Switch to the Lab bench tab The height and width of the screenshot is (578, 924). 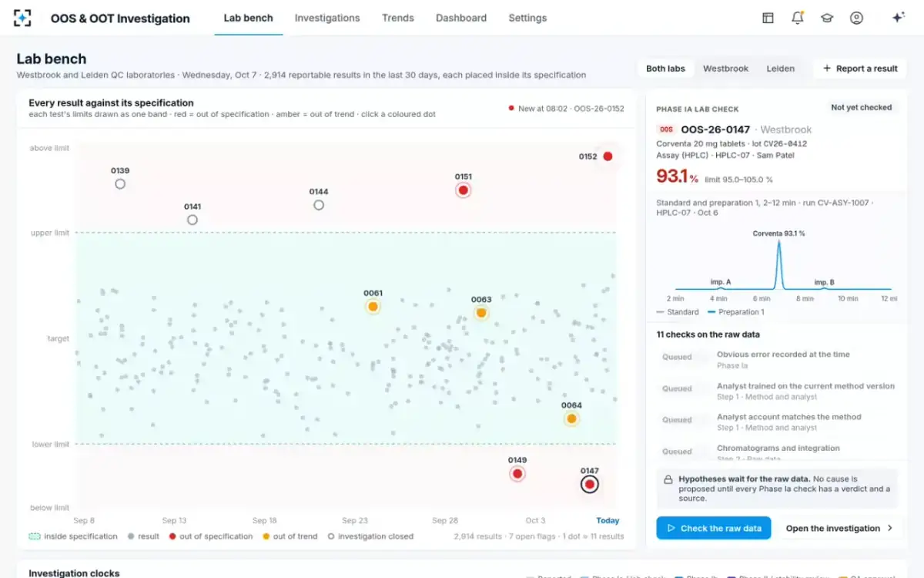tap(248, 18)
